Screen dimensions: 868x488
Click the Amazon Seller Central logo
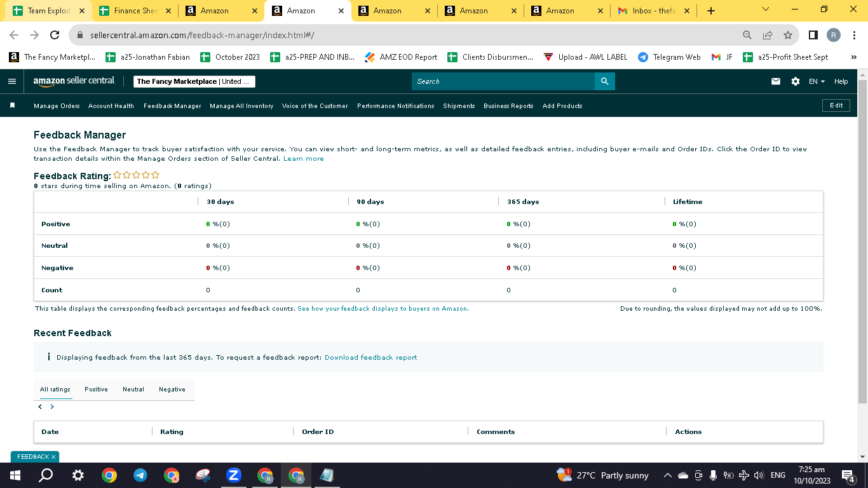74,81
